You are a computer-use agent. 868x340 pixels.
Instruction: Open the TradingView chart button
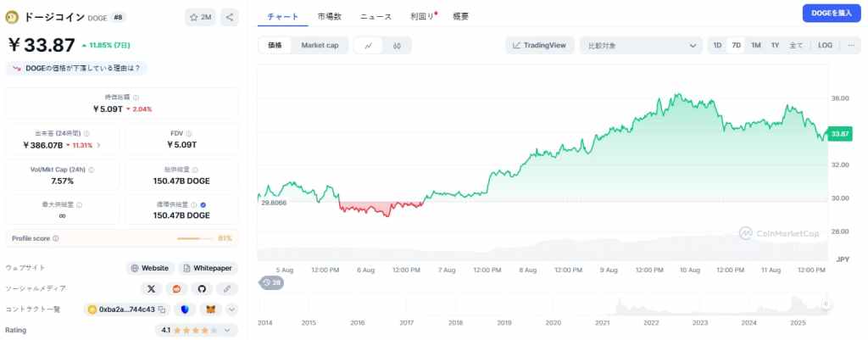click(x=540, y=46)
